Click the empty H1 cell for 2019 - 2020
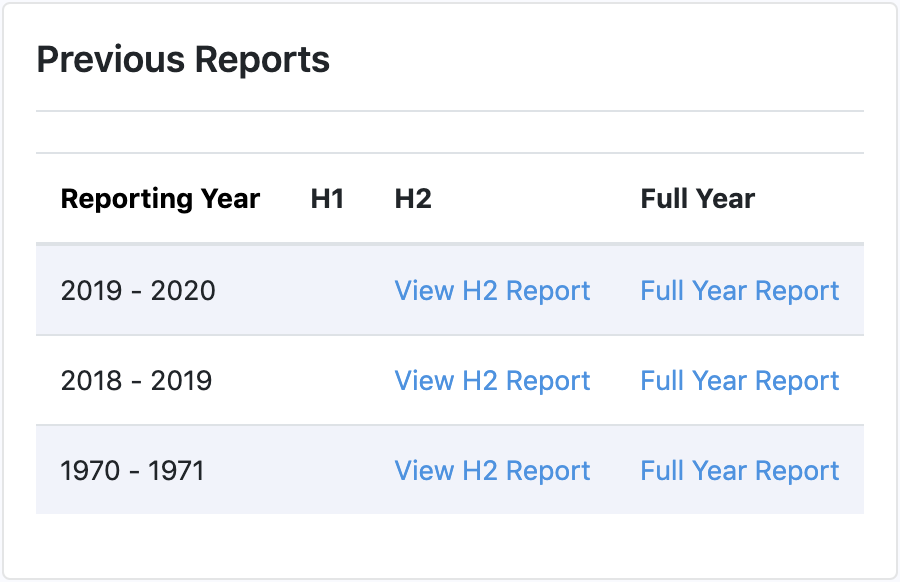Image resolution: width=900 pixels, height=582 pixels. (330, 291)
